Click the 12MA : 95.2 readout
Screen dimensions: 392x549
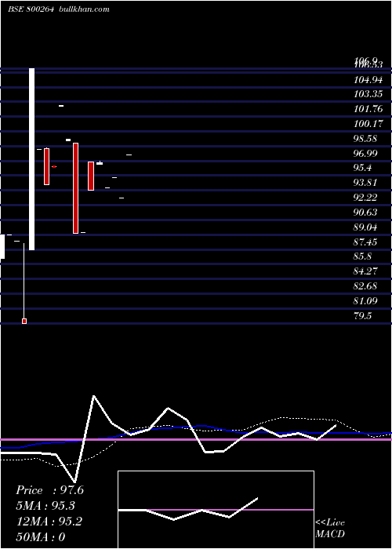(x=49, y=522)
